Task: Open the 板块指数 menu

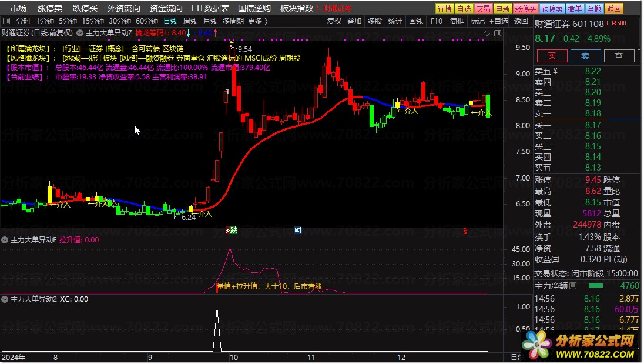Action: pos(297,8)
